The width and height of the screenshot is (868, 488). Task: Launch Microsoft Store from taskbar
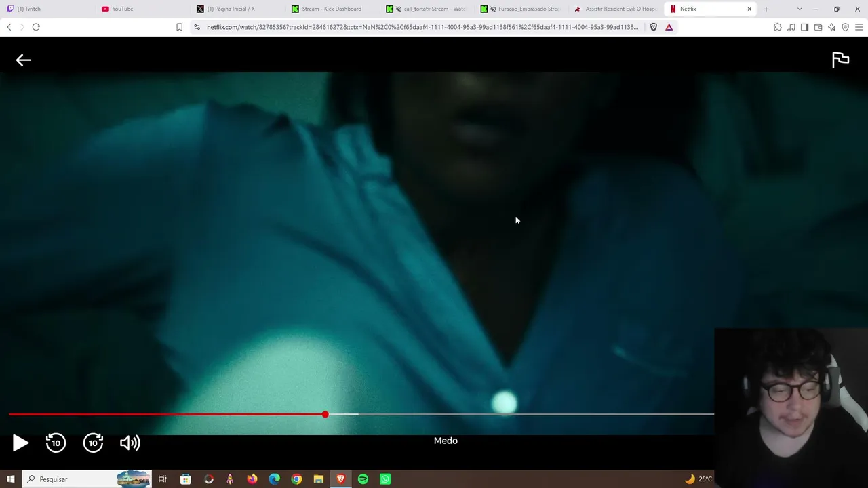pyautogui.click(x=185, y=479)
